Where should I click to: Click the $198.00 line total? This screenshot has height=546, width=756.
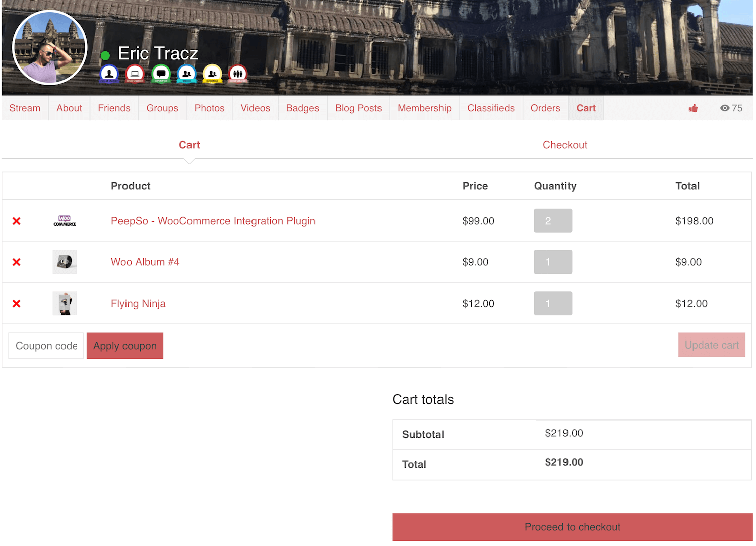pos(695,221)
